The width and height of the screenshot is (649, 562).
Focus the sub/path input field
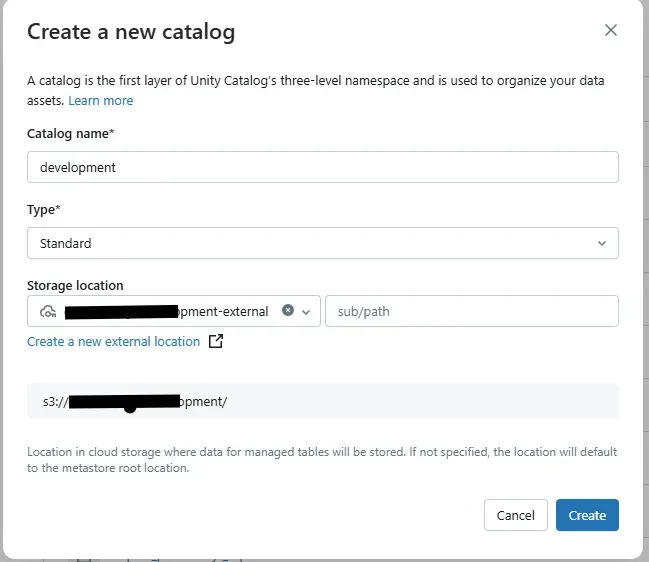coord(471,312)
